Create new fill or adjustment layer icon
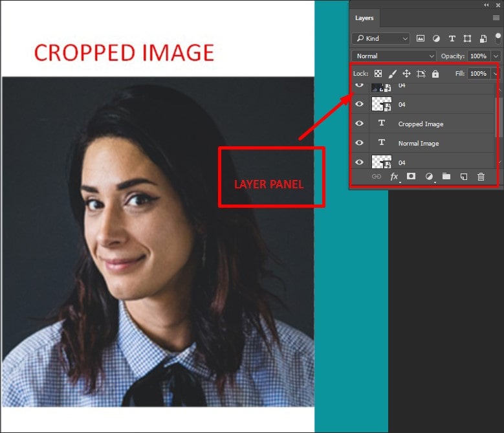 point(429,177)
